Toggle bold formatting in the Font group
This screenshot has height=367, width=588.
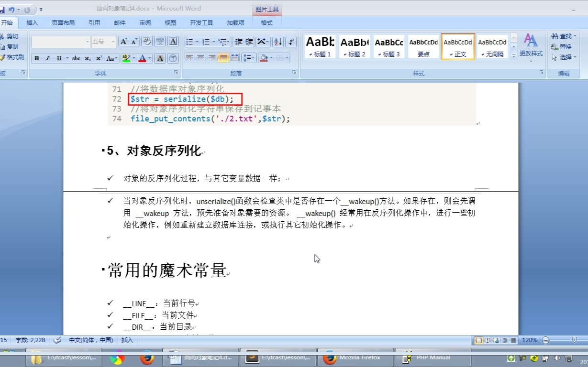[x=36, y=58]
